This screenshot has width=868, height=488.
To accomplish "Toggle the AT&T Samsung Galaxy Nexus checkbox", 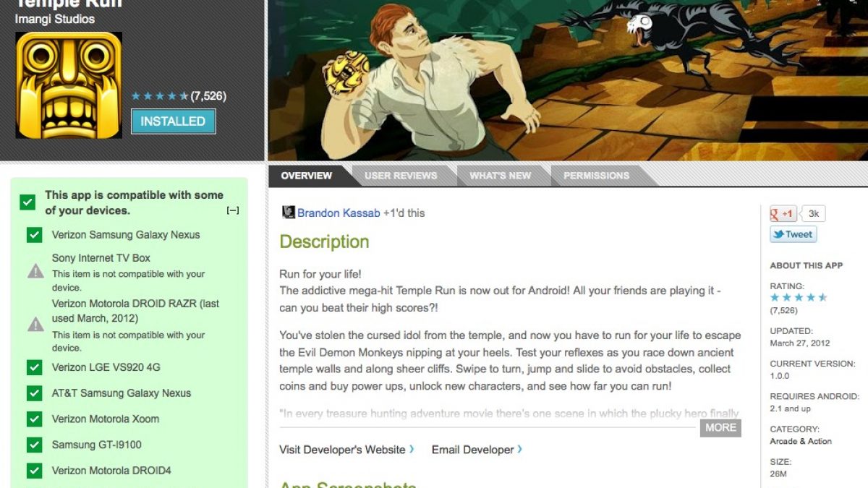I will pos(34,393).
